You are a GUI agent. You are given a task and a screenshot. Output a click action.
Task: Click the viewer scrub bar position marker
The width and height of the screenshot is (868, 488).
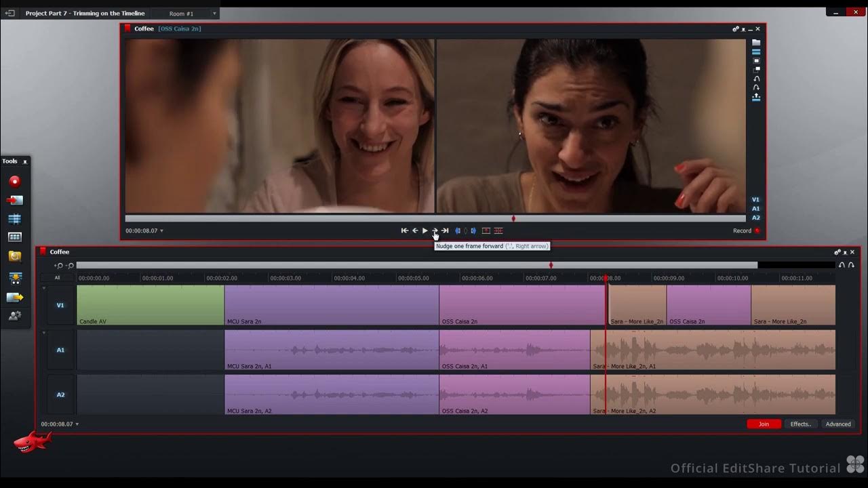point(513,218)
